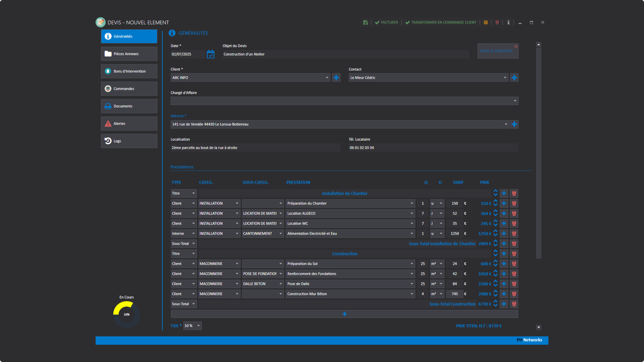The image size is (644, 362).
Task: Delete the Location ALGECO row
Action: pos(514,214)
